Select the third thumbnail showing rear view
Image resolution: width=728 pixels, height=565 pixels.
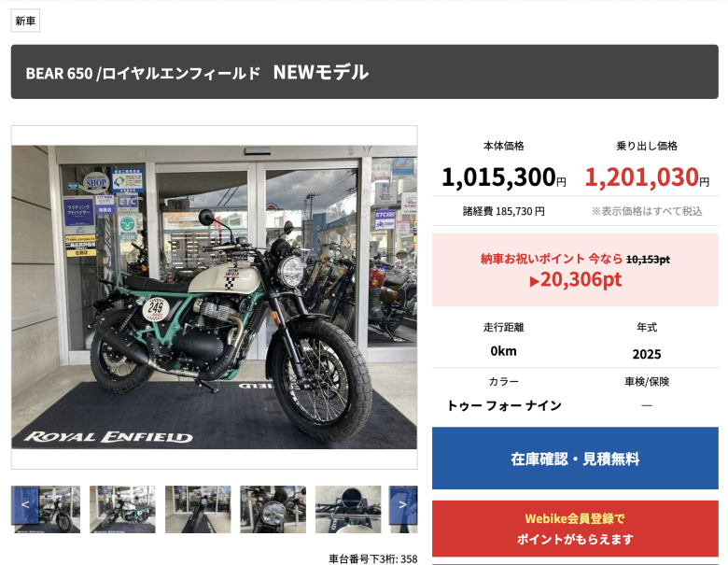[x=198, y=509]
